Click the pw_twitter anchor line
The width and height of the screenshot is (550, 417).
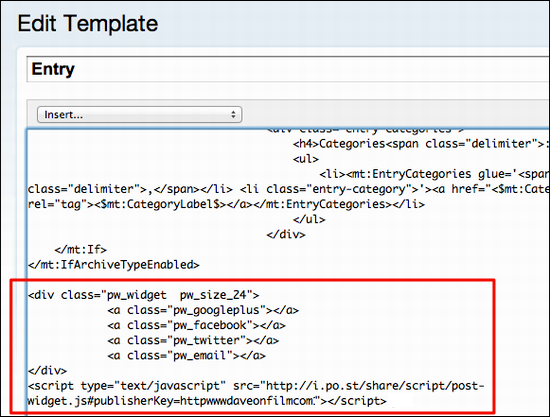(193, 341)
